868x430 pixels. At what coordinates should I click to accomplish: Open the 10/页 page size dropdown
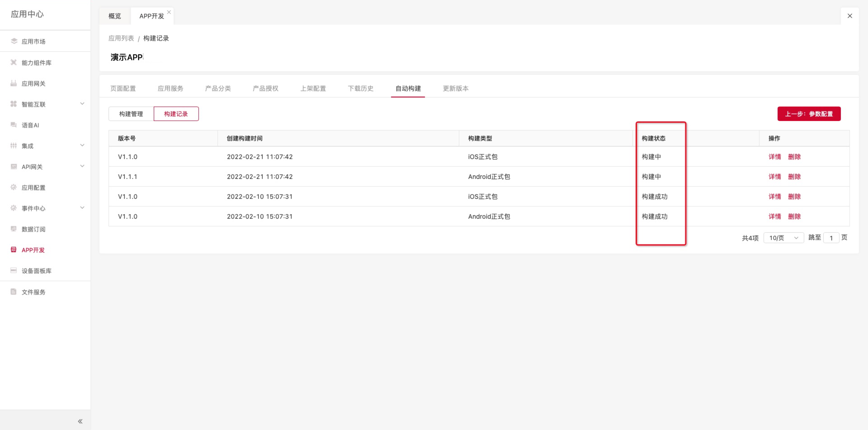click(x=783, y=238)
